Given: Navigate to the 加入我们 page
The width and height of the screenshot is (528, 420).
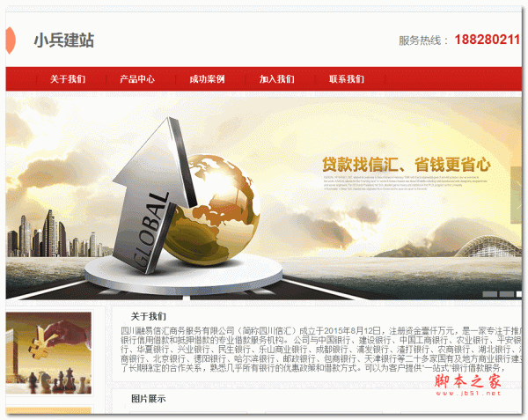Looking at the screenshot, I should pyautogui.click(x=277, y=79).
